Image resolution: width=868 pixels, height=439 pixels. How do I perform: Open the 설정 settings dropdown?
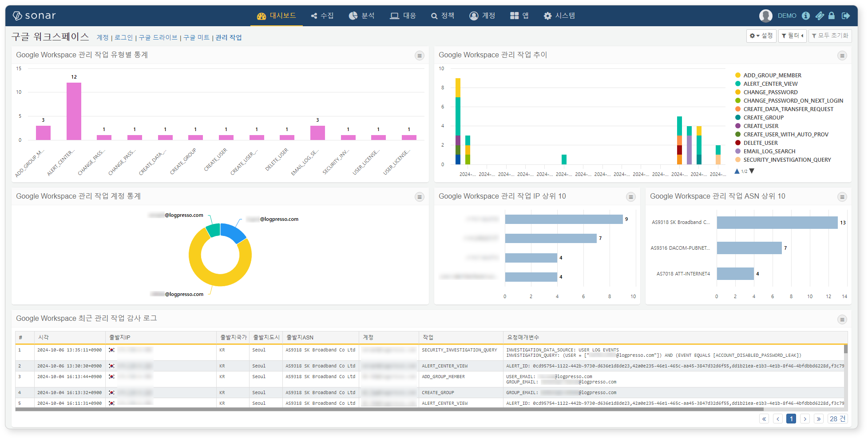pyautogui.click(x=761, y=36)
